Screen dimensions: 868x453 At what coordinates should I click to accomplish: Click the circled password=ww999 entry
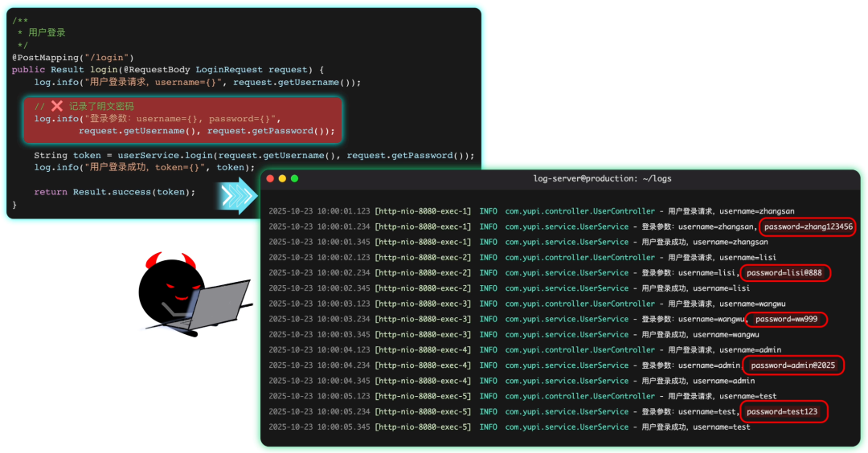click(x=786, y=319)
